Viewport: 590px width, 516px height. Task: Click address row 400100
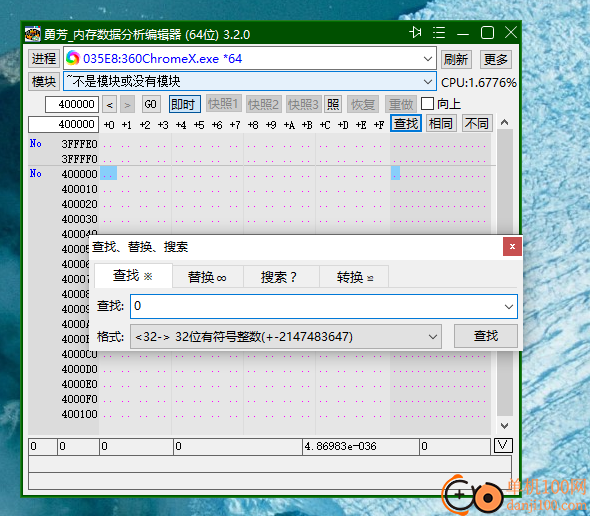tap(79, 414)
